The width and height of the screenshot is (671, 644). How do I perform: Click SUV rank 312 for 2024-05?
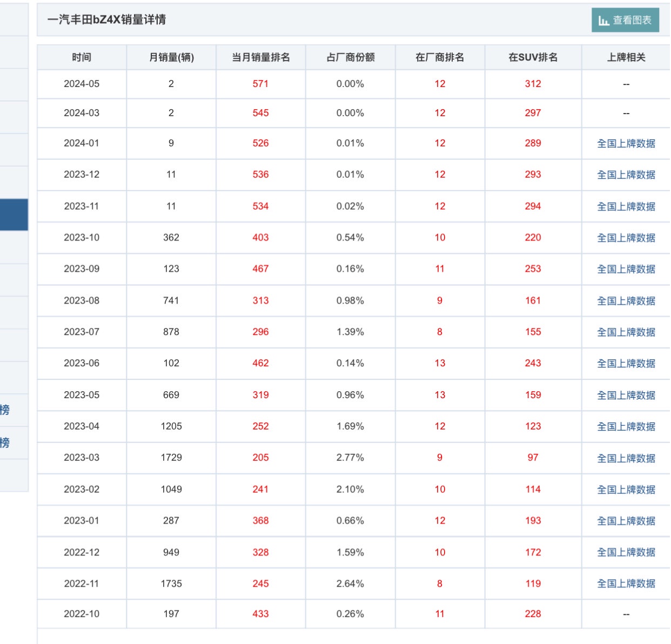pyautogui.click(x=533, y=84)
